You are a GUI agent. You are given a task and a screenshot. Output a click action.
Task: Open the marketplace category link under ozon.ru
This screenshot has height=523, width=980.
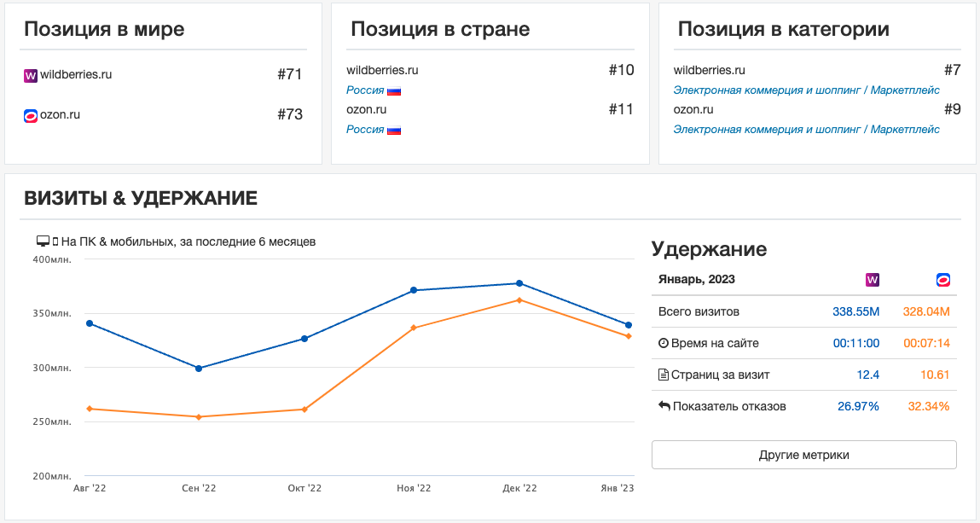806,129
